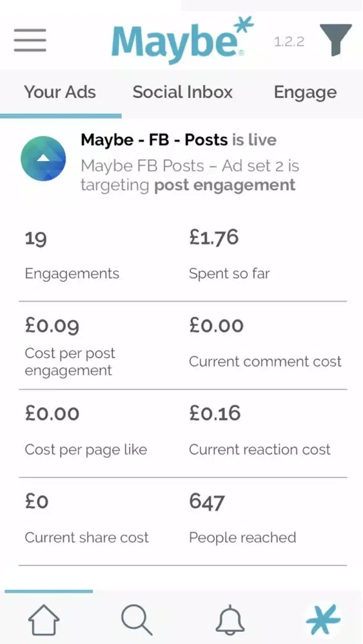Tap the 647 People reached stat
The height and width of the screenshot is (644, 363).
coord(242,520)
